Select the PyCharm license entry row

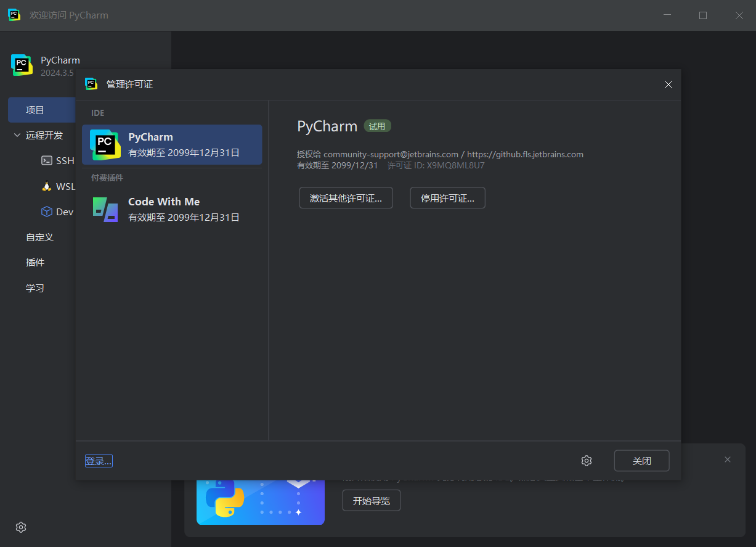click(x=172, y=145)
